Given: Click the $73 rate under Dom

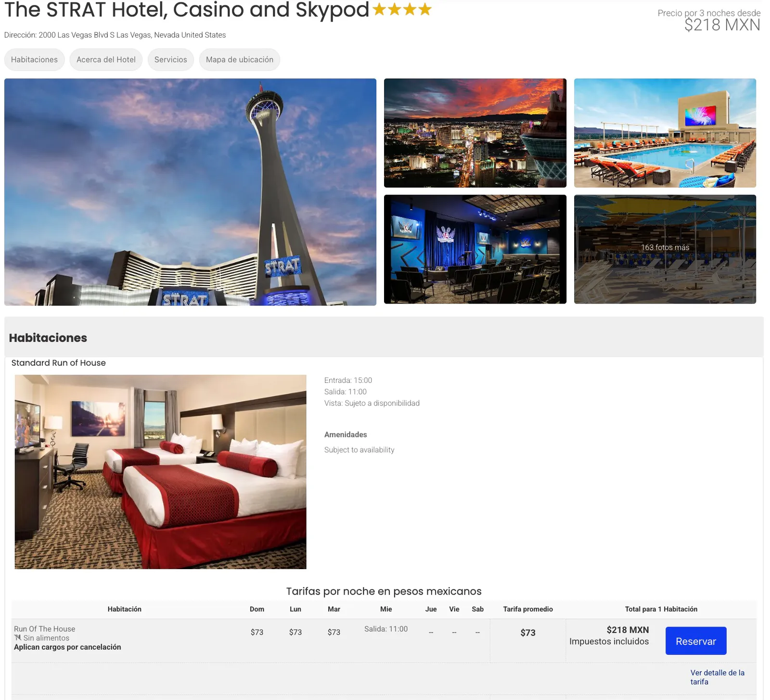Looking at the screenshot, I should pos(257,632).
